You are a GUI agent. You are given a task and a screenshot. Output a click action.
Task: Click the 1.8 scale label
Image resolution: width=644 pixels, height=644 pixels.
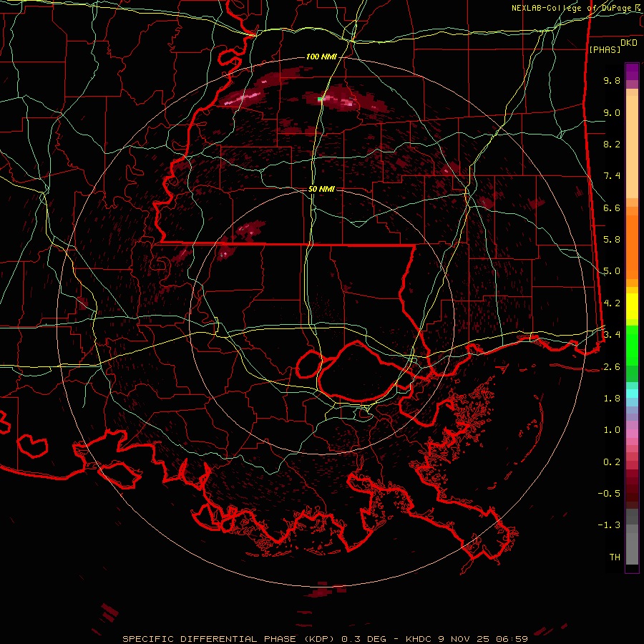click(612, 399)
